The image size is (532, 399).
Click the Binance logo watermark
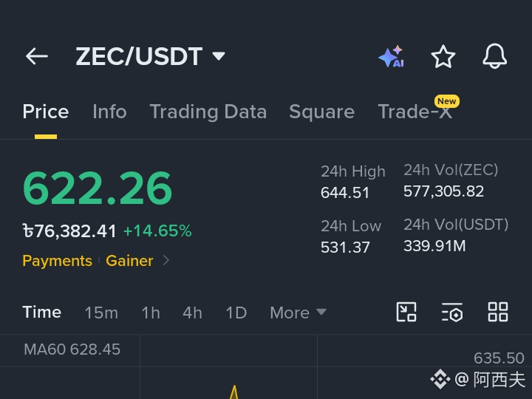(x=440, y=379)
